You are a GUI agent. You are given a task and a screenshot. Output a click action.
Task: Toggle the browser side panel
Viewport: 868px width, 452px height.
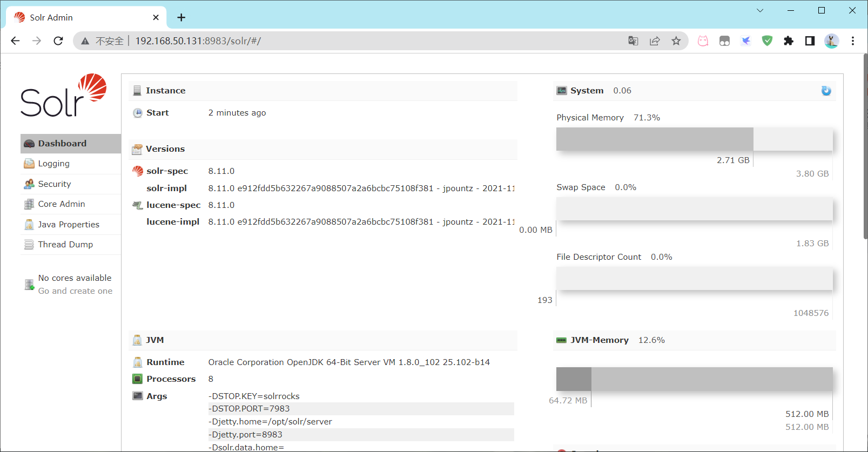click(810, 41)
